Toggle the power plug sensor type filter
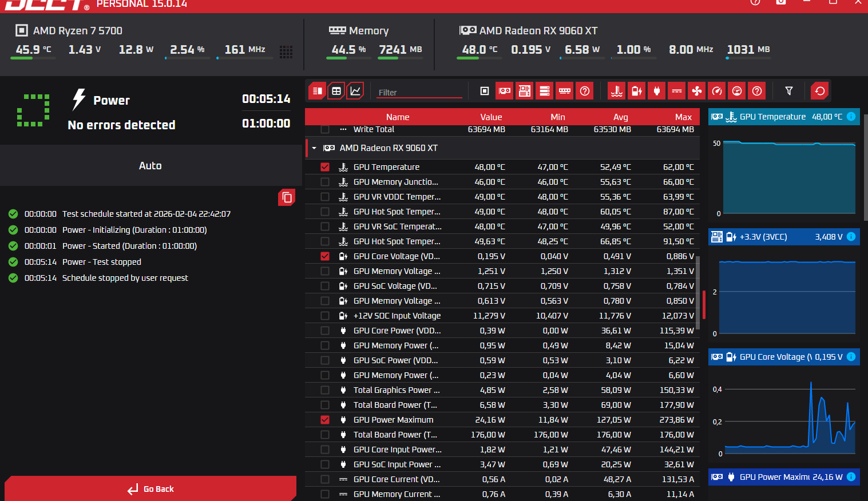868x501 pixels. coord(657,91)
